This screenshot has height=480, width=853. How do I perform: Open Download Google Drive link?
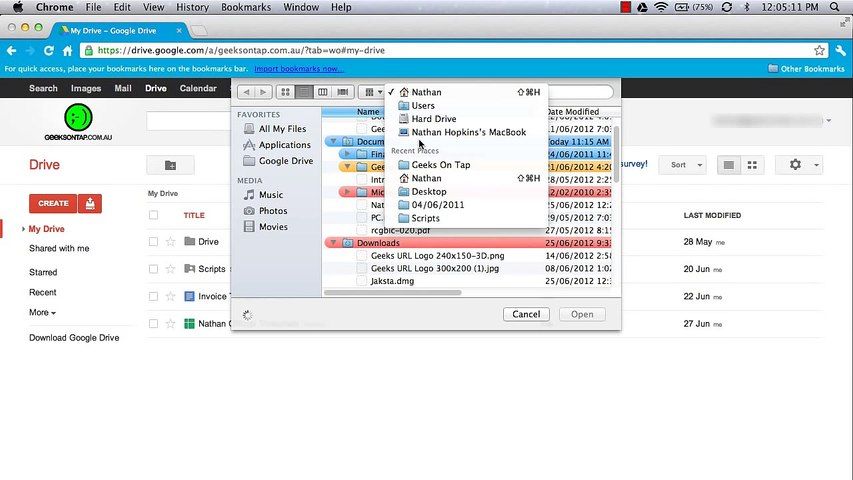(74, 338)
